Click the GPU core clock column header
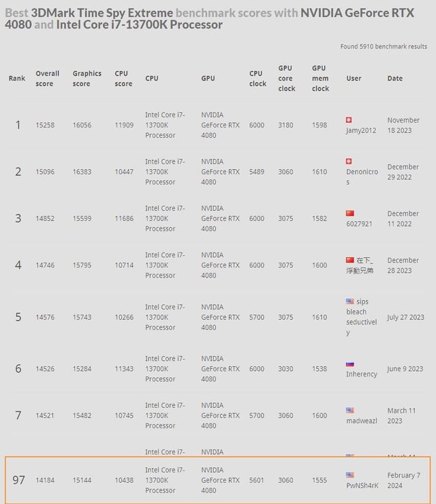This screenshot has width=436, height=504. 286,78
